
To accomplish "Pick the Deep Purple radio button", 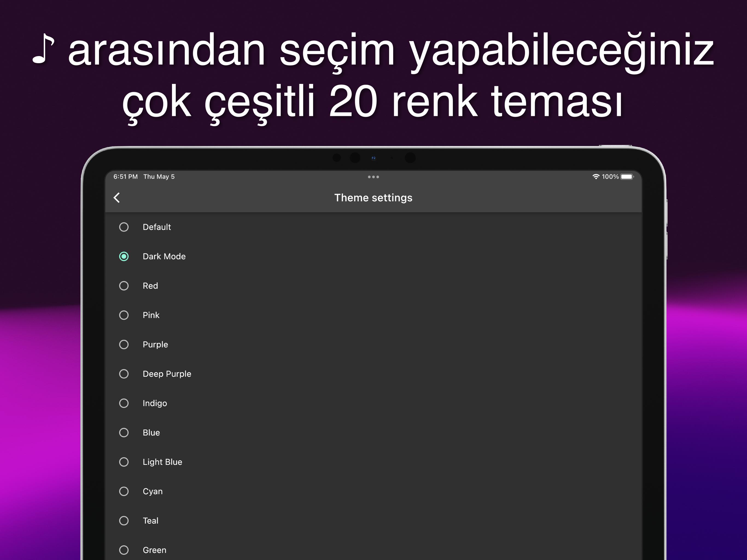I will pyautogui.click(x=124, y=374).
